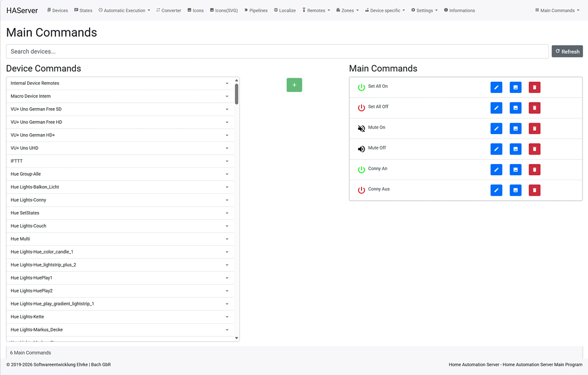This screenshot has width=588, height=375.
Task: Delete the Set All On command
Action: 535,87
